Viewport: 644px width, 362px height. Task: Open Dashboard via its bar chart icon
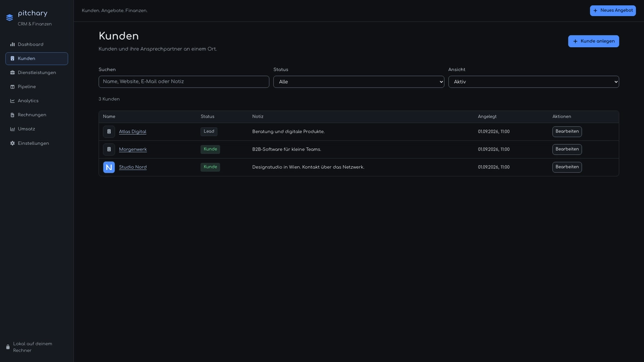coord(12,45)
